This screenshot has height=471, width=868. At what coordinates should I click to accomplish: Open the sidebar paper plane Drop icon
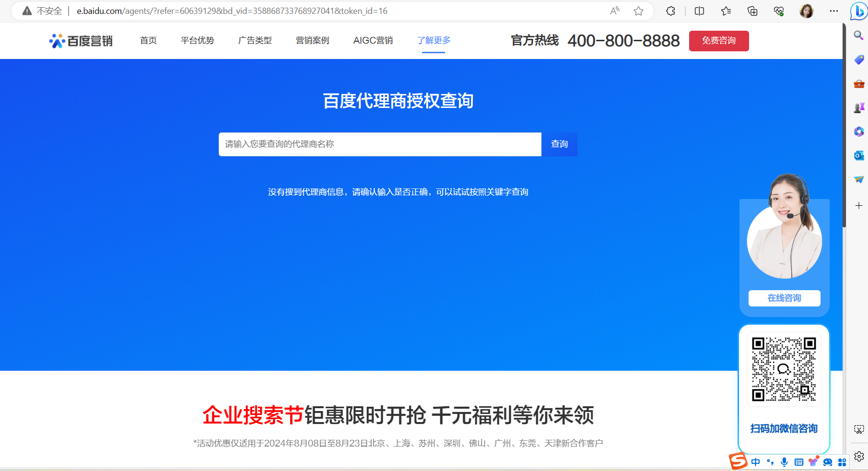click(858, 179)
